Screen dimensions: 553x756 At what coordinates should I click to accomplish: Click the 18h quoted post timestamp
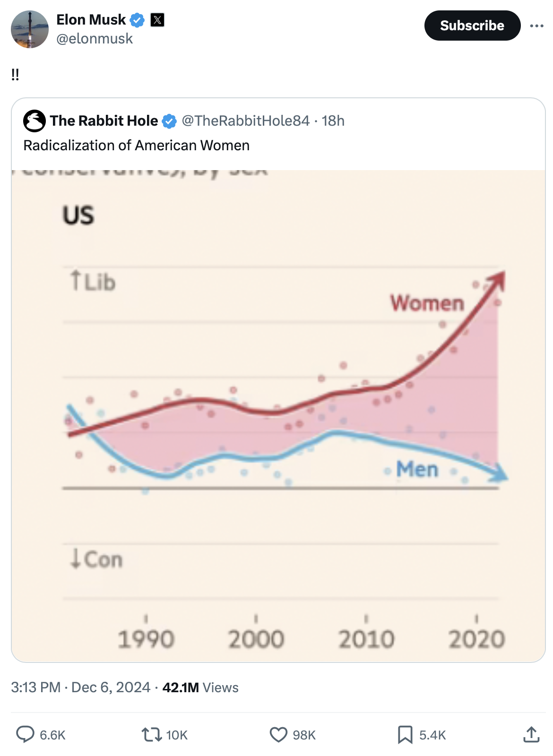[x=333, y=121]
